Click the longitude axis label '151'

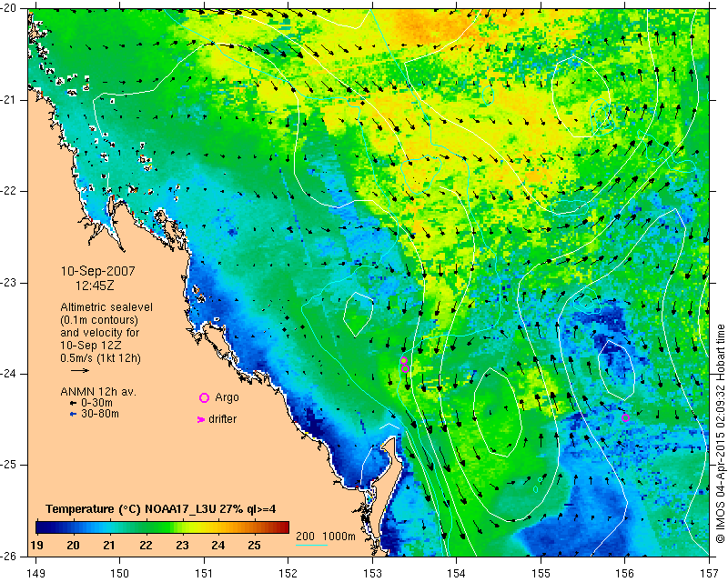[204, 574]
